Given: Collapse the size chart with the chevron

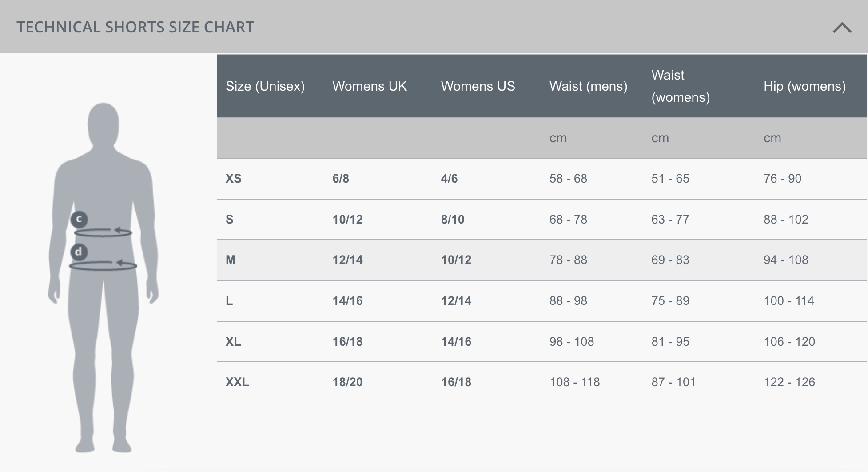Looking at the screenshot, I should tap(841, 28).
